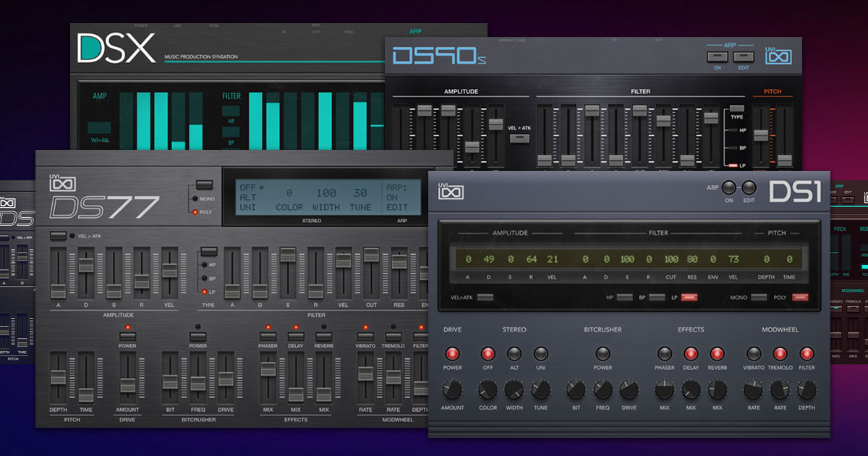Select HP filter type on DS1
The image size is (868, 456).
tap(624, 297)
